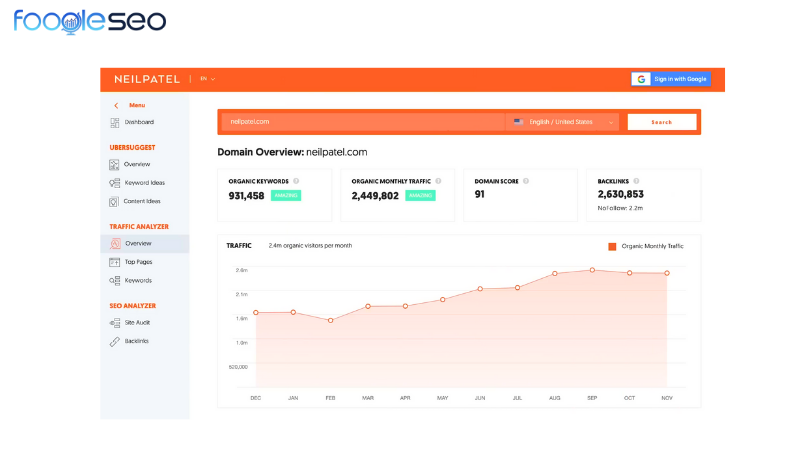800x450 pixels.
Task: Click the info icon beside Organic Monthly Traffic
Action: click(x=436, y=181)
